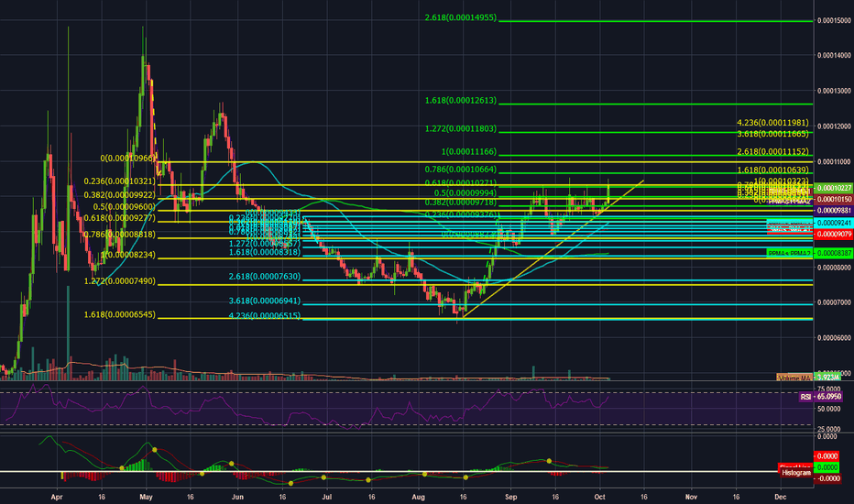
Task: Click the Jun date on time axis
Action: coord(237,497)
